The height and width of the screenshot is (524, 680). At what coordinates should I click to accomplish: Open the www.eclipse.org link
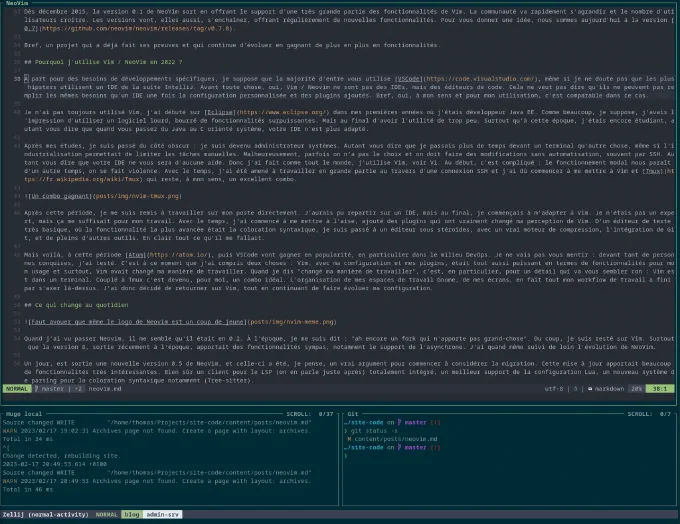pyautogui.click(x=283, y=112)
